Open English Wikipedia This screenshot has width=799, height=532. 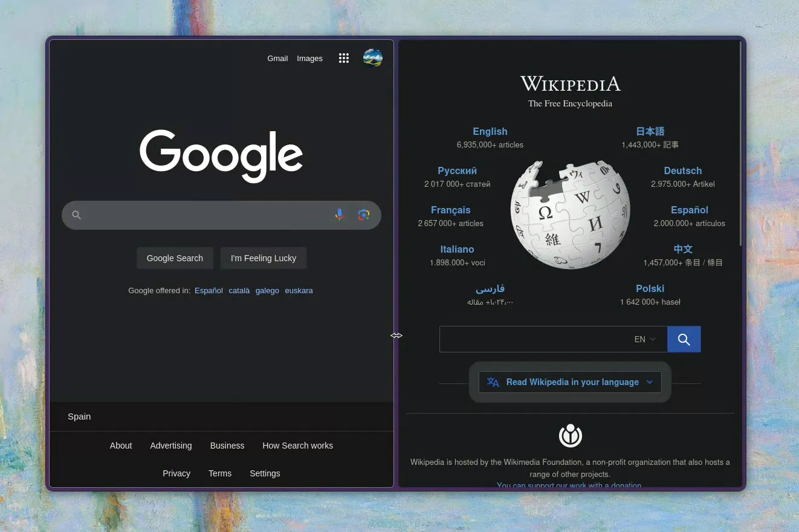[x=490, y=131]
